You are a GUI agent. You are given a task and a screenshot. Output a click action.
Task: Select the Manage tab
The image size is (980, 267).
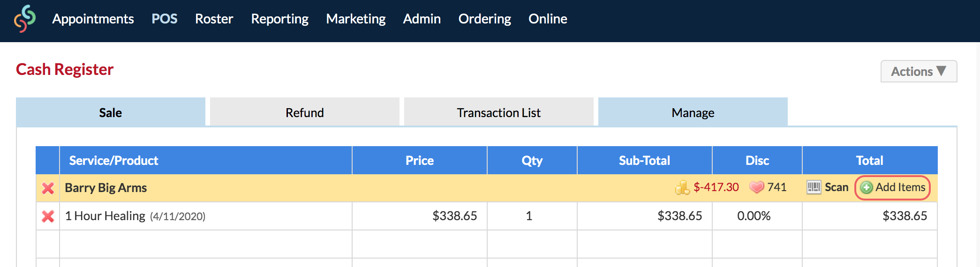(693, 112)
